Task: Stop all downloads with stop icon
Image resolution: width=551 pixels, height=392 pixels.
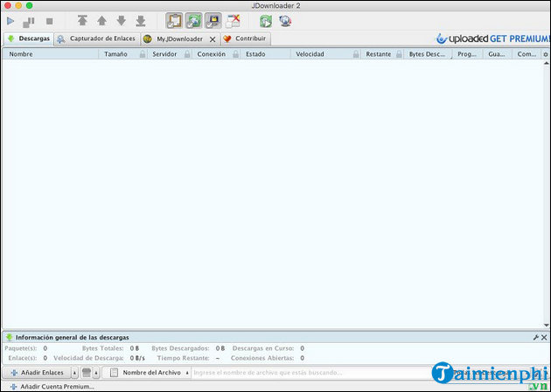Action: click(50, 22)
